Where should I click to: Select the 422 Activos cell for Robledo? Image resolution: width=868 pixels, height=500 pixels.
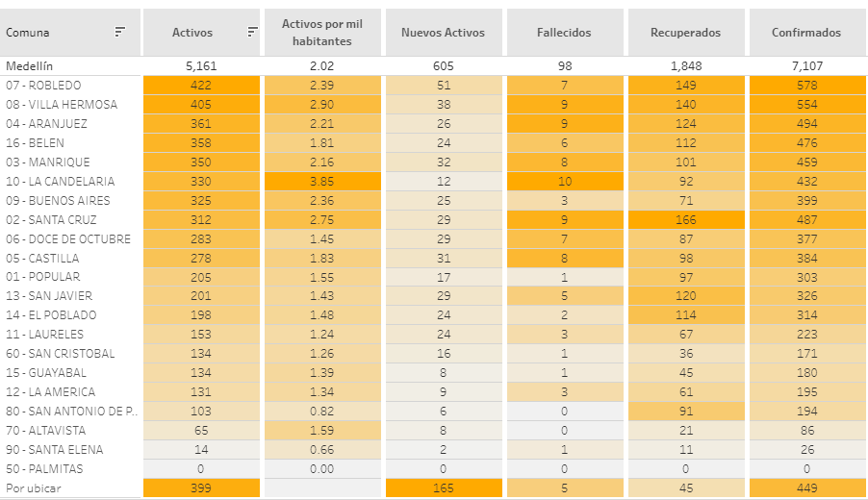pyautogui.click(x=201, y=86)
